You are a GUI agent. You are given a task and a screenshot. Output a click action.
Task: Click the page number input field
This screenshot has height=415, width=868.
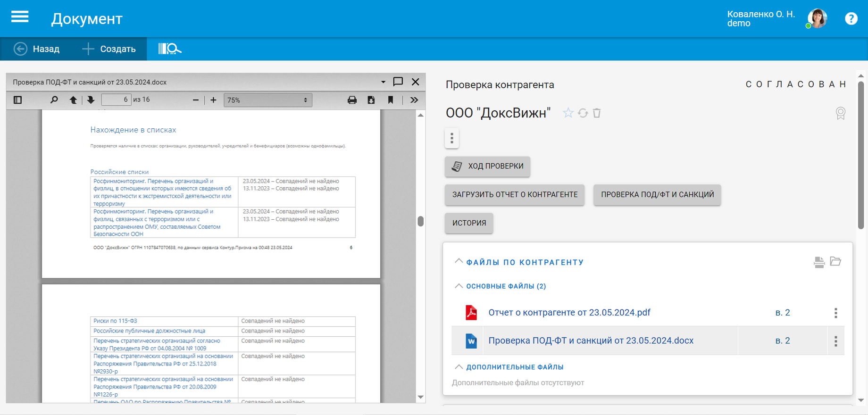(x=116, y=100)
